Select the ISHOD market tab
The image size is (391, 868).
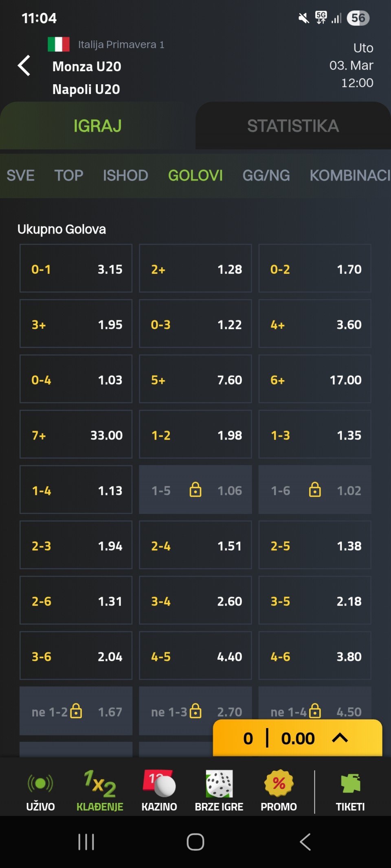pos(125,176)
